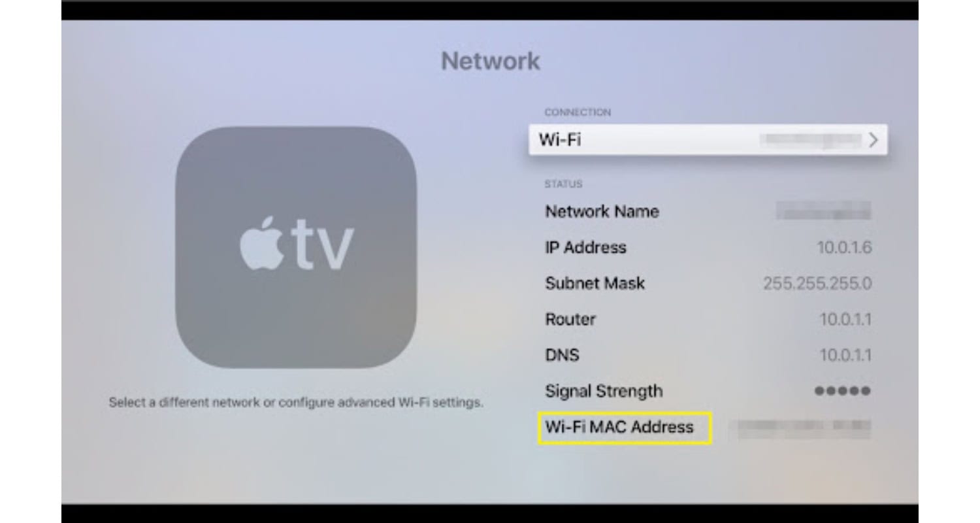The height and width of the screenshot is (523, 980).
Task: Click the highlighted Wi-Fi MAC Address label
Action: (x=624, y=428)
